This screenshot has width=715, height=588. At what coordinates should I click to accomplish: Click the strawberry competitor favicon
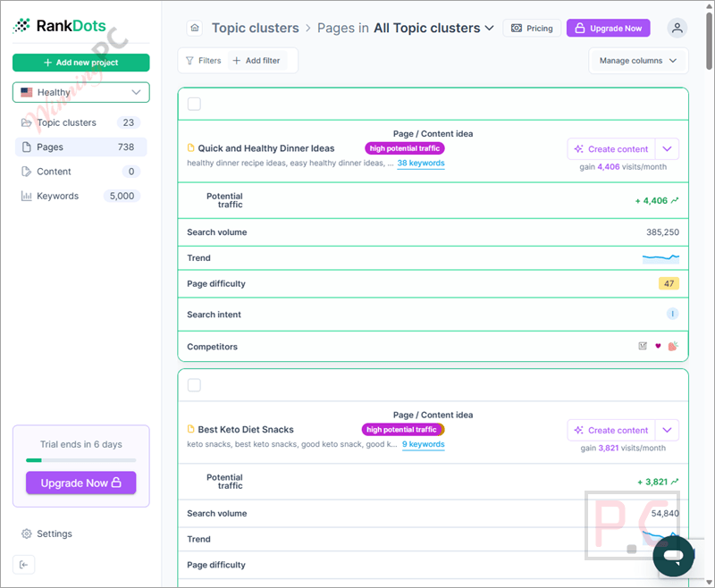[x=673, y=346]
